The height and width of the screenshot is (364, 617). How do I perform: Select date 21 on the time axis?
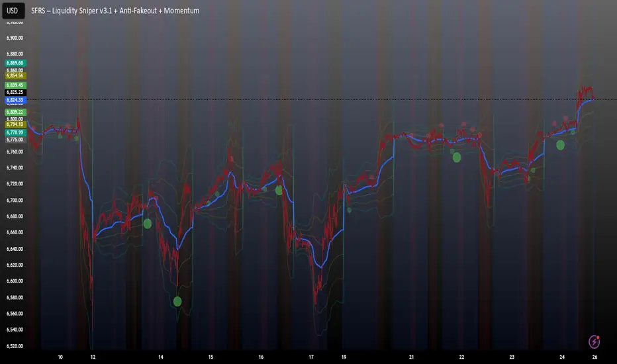point(411,357)
